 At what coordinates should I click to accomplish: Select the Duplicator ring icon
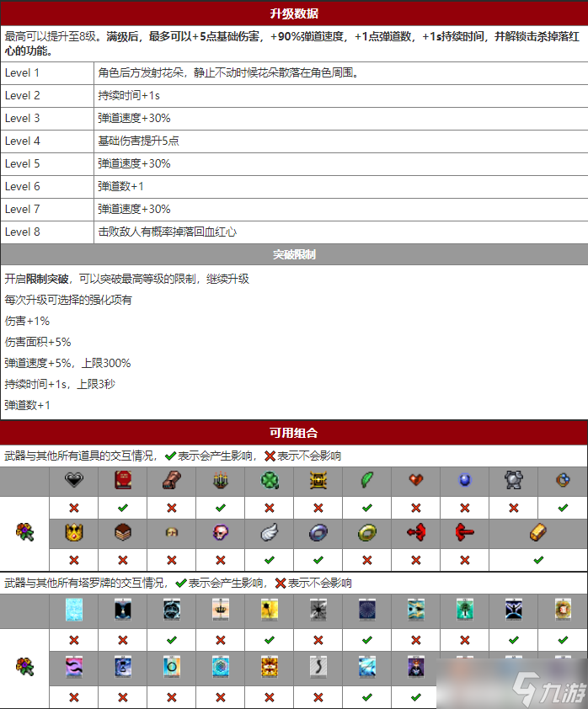[x=563, y=480]
